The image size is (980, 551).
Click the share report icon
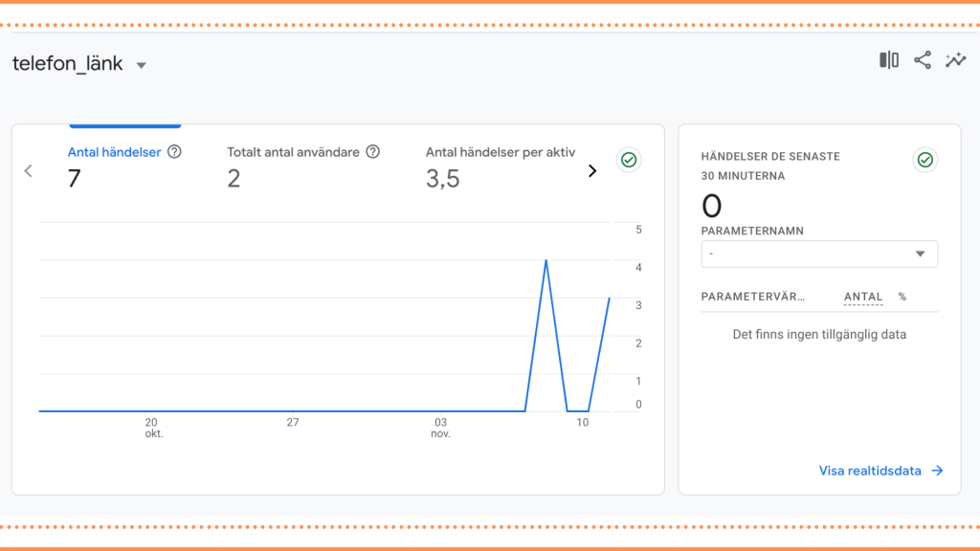(x=923, y=60)
